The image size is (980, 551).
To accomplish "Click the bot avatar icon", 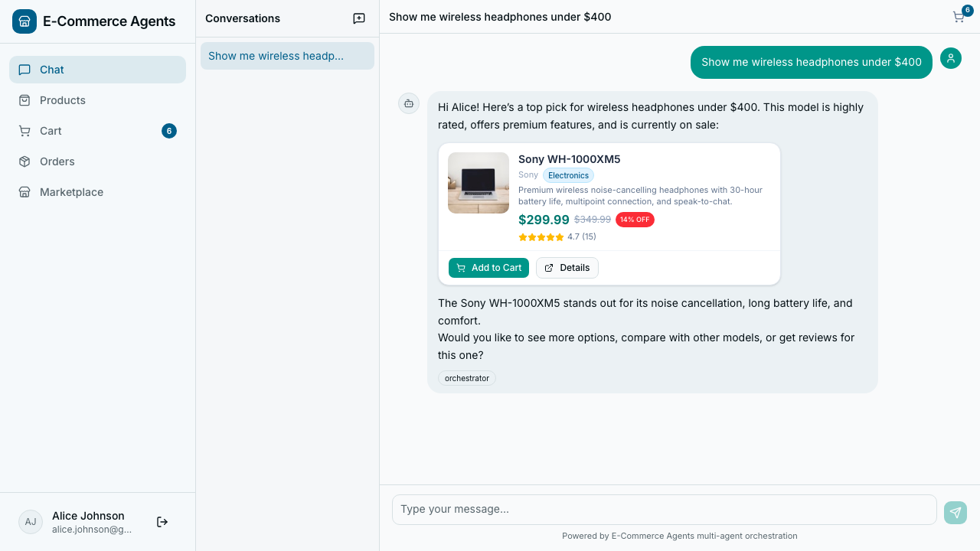I will pyautogui.click(x=409, y=103).
